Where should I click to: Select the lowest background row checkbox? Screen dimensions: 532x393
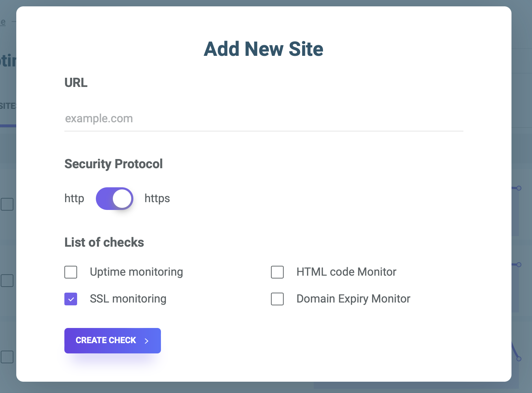tap(7, 357)
